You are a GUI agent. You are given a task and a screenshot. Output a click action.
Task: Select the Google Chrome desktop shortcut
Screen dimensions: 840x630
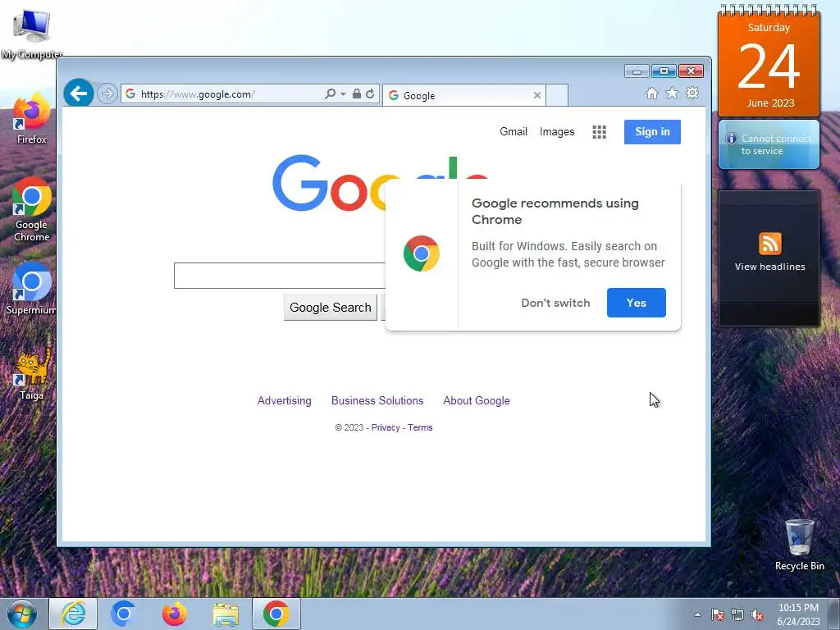click(32, 210)
